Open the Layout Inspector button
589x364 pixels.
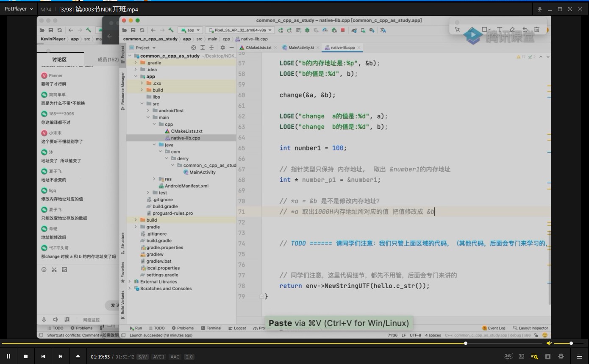[530, 328]
